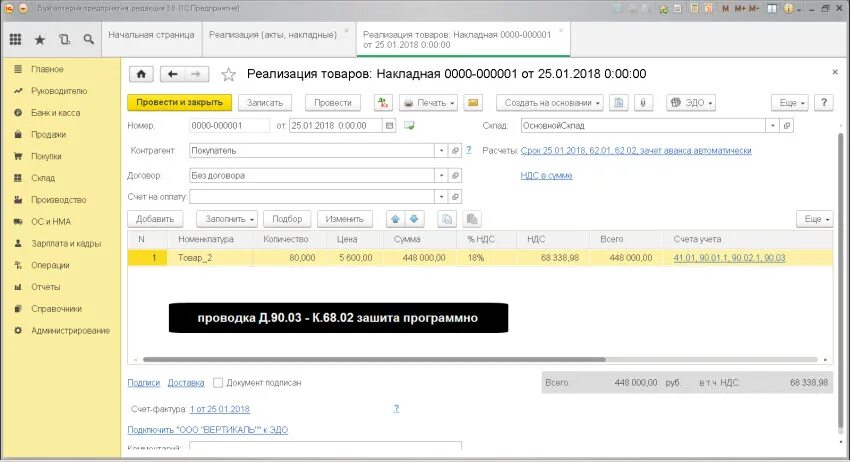850x462 pixels.
Task: Paste rows with the paste icon in table toolbar
Action: pos(472,219)
